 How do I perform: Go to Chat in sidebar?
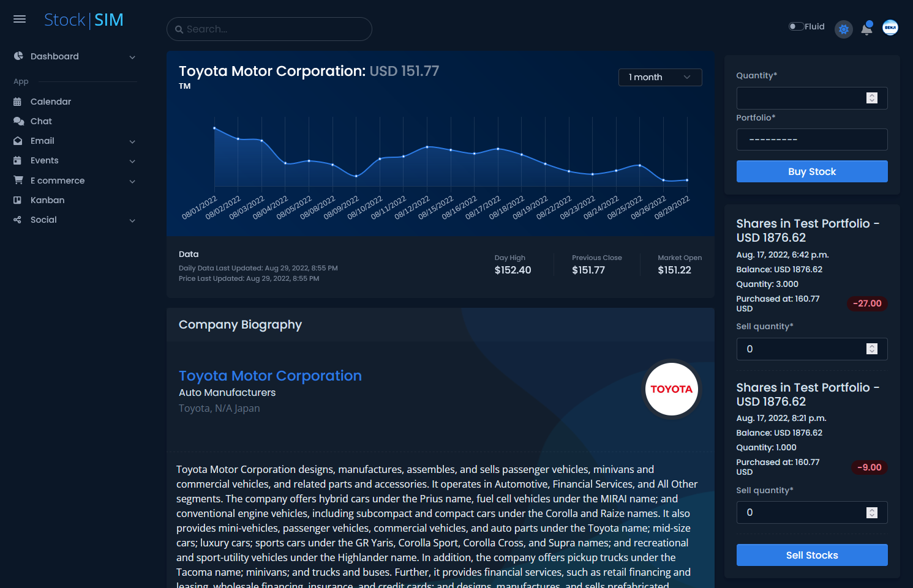(x=41, y=121)
